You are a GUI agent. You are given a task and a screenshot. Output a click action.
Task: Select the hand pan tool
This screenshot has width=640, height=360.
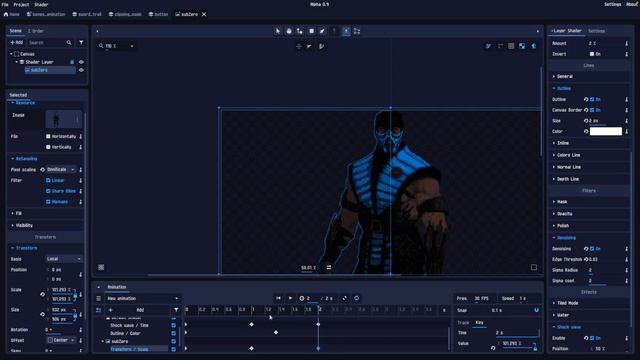pos(289,31)
